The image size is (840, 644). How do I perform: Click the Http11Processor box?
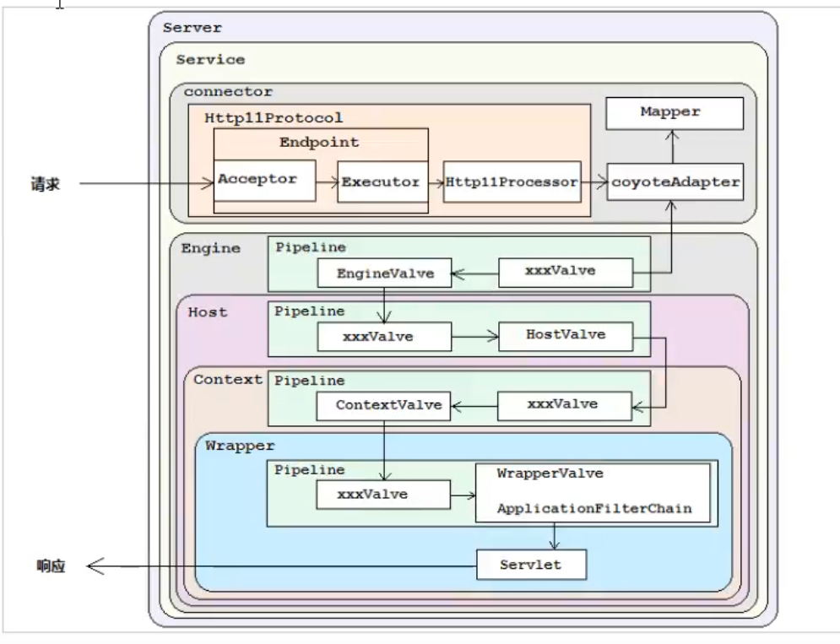tap(512, 181)
